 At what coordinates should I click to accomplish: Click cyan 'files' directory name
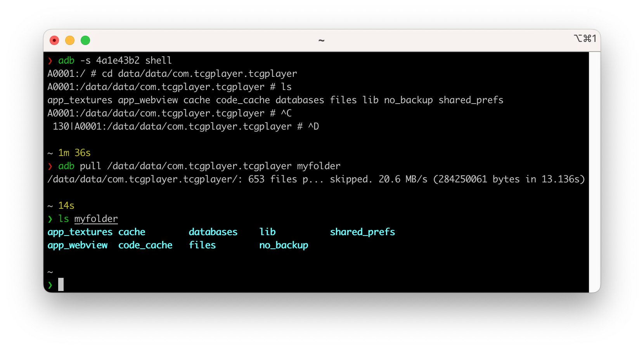202,245
